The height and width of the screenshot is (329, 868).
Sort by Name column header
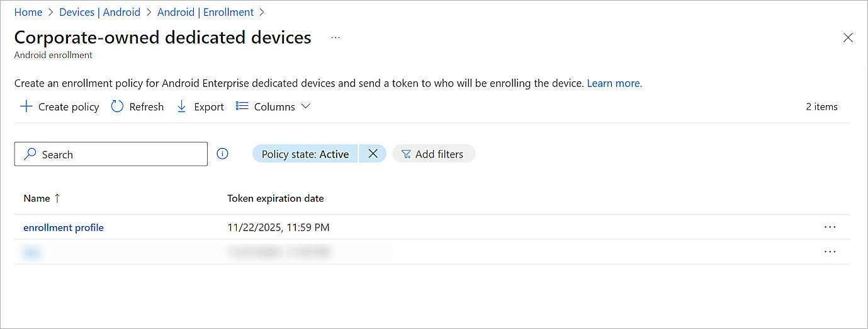[42, 198]
